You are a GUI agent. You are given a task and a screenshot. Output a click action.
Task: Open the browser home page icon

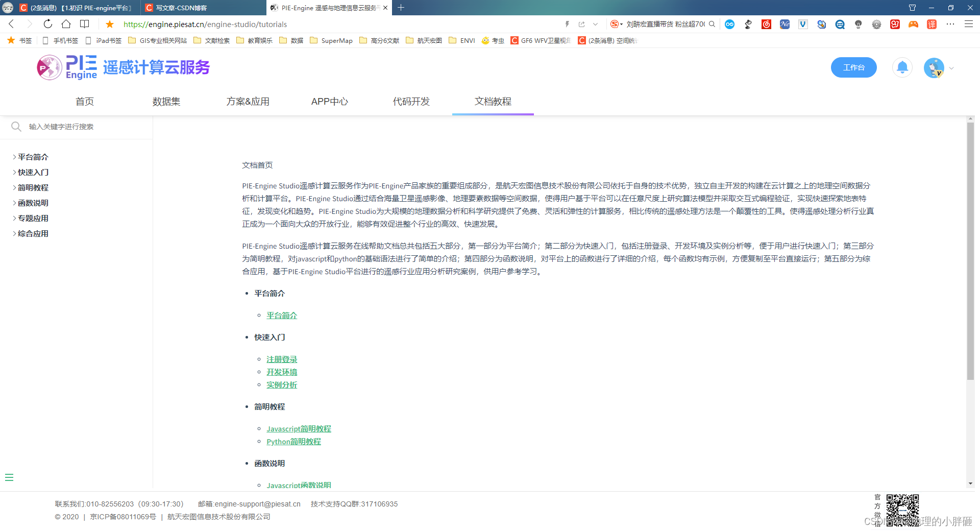tap(66, 24)
